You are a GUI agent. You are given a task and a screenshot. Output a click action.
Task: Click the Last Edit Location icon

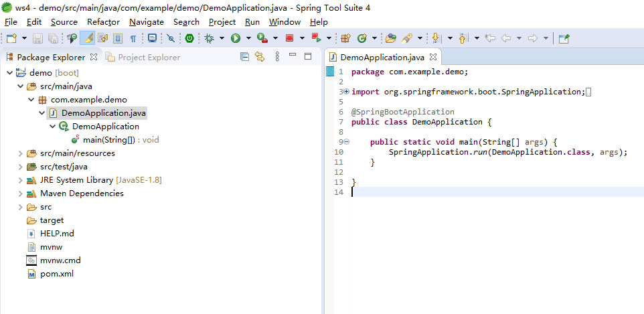pos(490,39)
